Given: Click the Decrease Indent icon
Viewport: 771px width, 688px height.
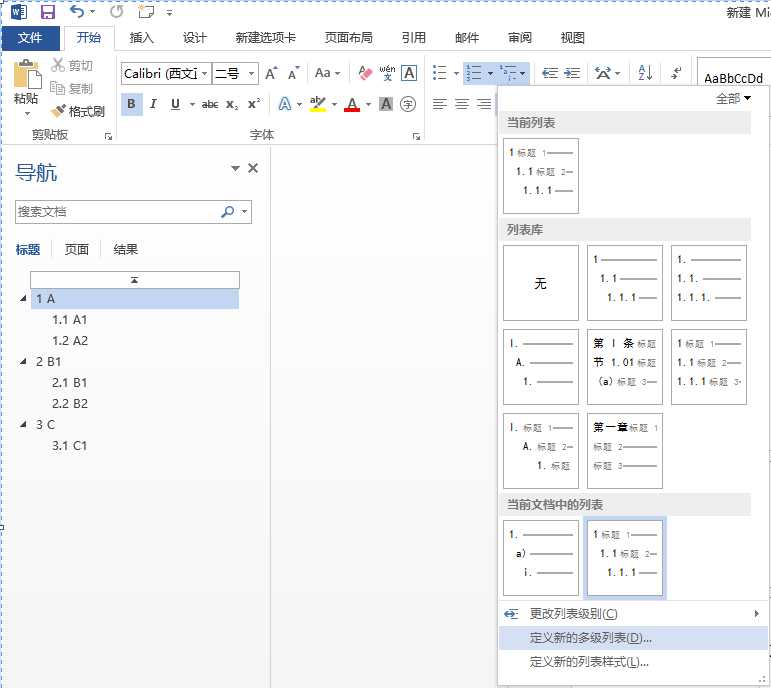Looking at the screenshot, I should pyautogui.click(x=550, y=73).
